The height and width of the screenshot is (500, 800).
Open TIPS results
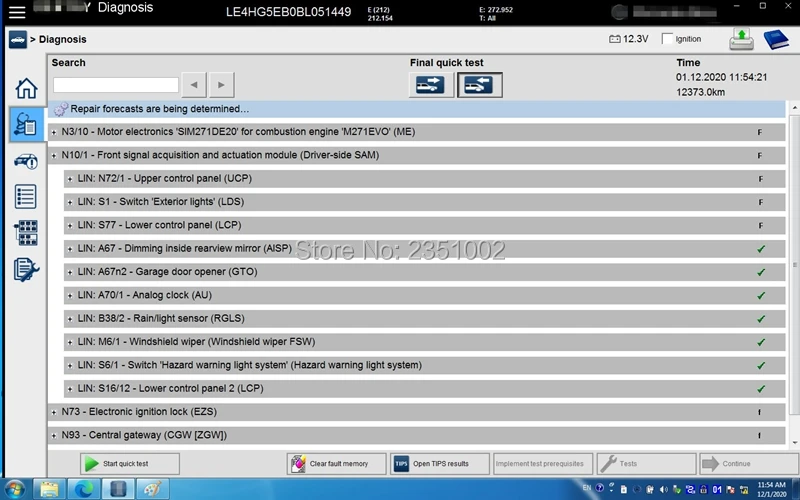[440, 464]
